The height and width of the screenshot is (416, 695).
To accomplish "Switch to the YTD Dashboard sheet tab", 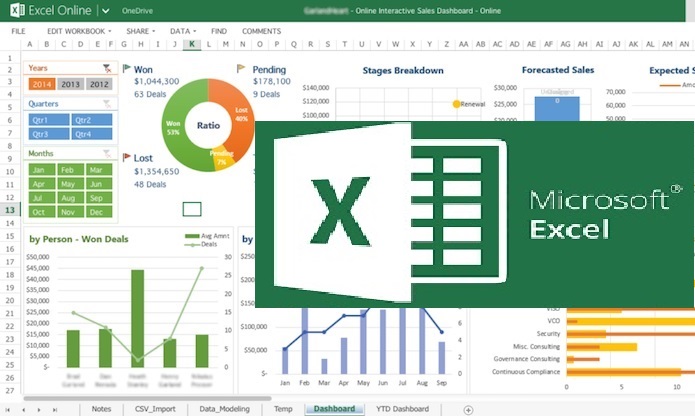I will 402,409.
